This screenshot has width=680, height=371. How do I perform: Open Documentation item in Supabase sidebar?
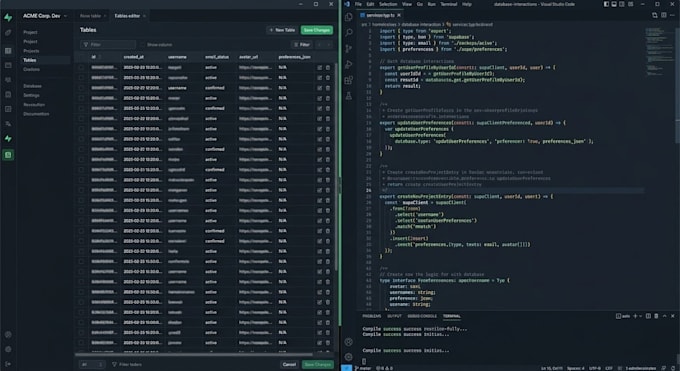pos(36,114)
